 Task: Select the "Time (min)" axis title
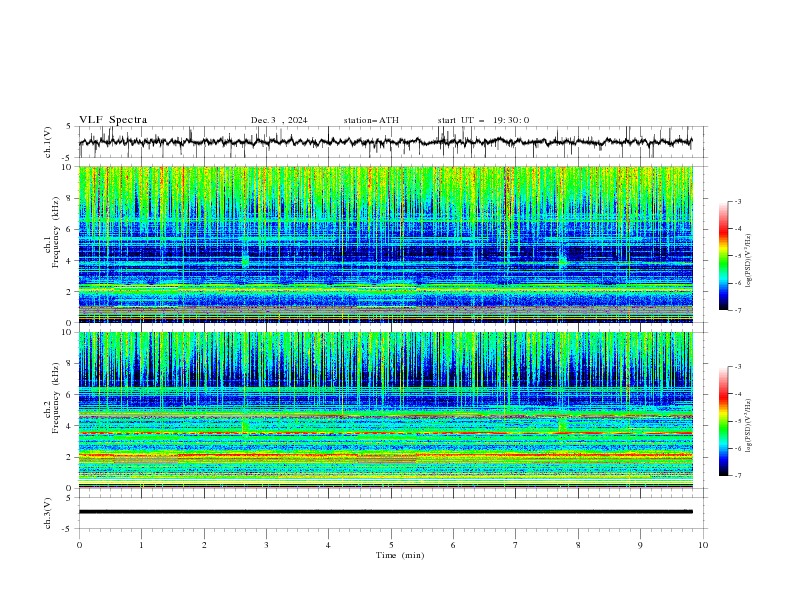coord(400,555)
